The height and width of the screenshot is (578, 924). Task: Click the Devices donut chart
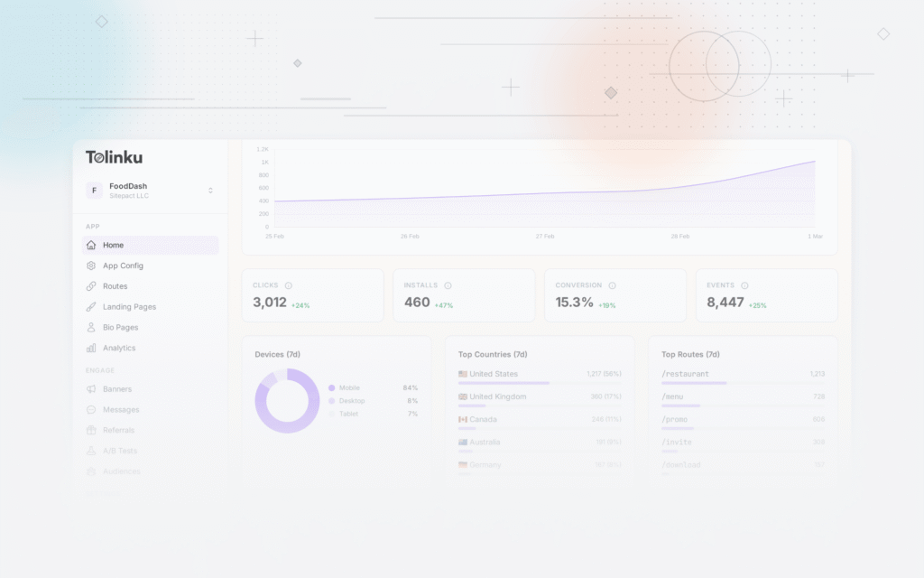coord(287,400)
